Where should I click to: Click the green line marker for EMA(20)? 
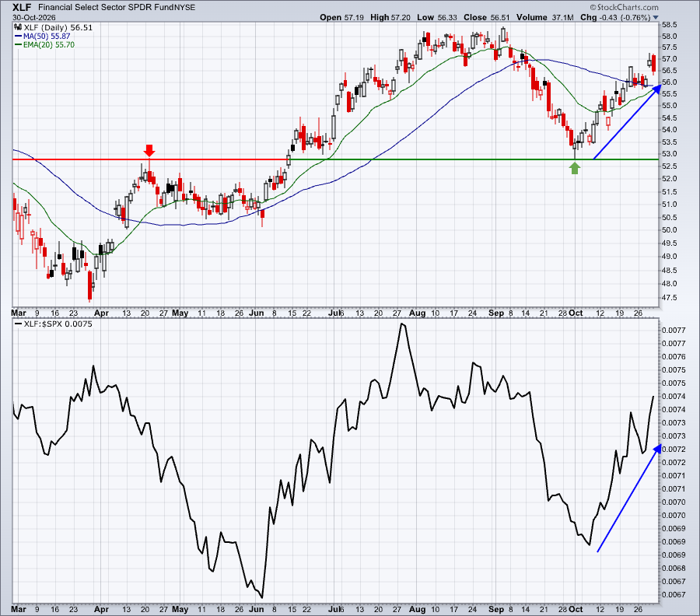click(19, 44)
